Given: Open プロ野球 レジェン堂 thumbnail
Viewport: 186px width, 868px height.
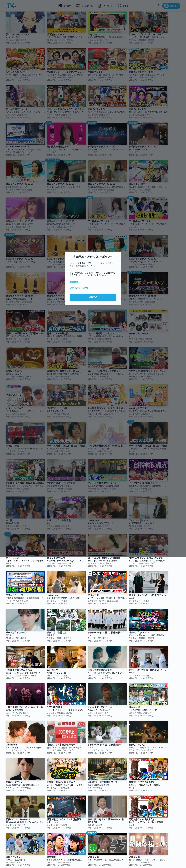Looking at the screenshot, I should point(66,395).
